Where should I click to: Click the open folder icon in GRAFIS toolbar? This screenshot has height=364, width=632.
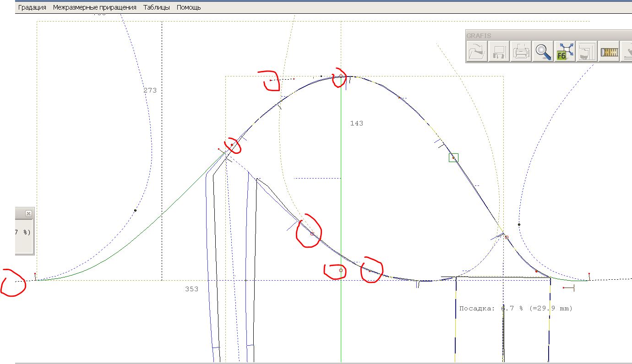click(477, 51)
